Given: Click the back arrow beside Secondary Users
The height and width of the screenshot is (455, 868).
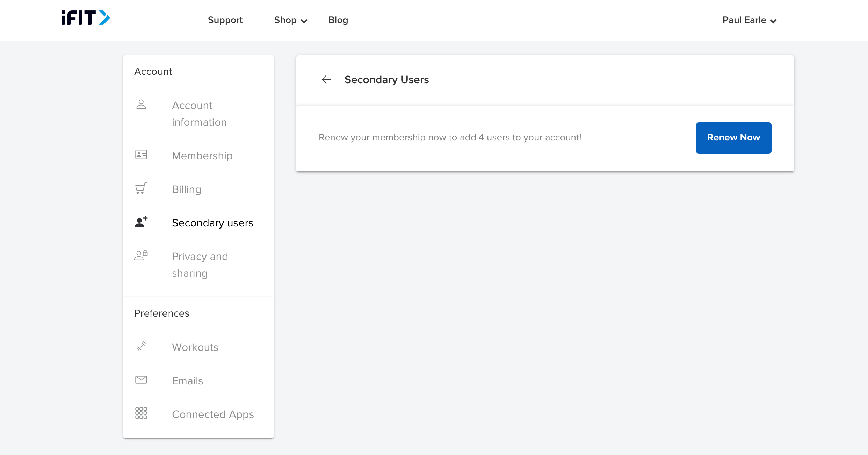Looking at the screenshot, I should 326,80.
